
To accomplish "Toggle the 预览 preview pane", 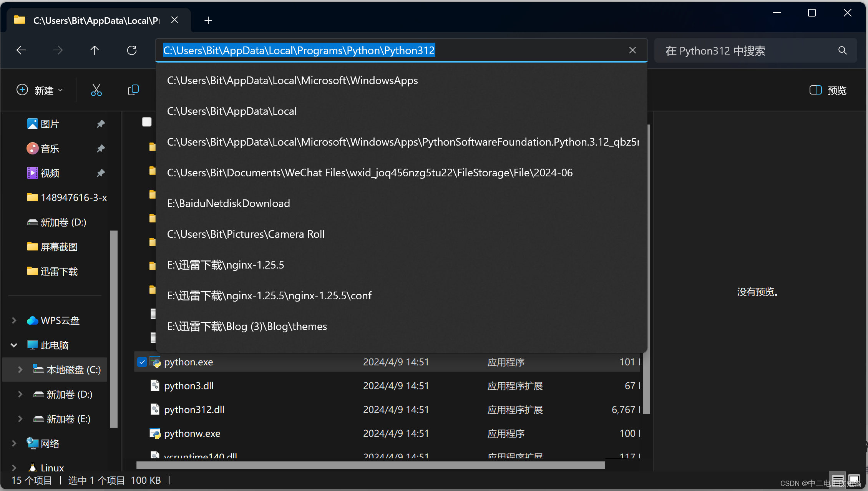I will coord(828,90).
